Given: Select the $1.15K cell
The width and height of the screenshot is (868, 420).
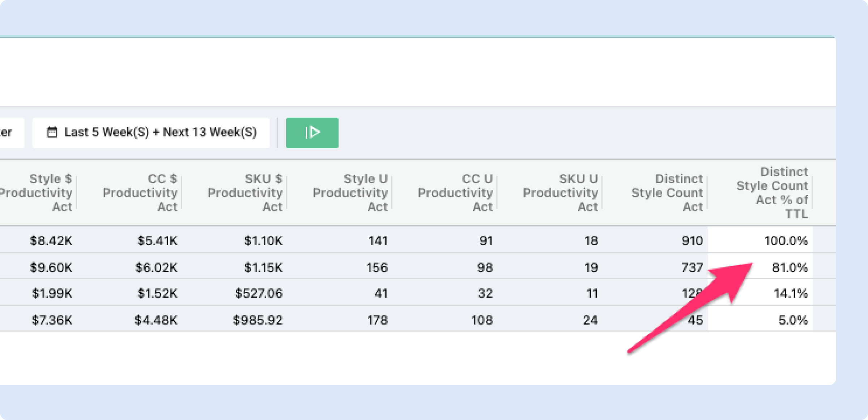Looking at the screenshot, I should 263,268.
